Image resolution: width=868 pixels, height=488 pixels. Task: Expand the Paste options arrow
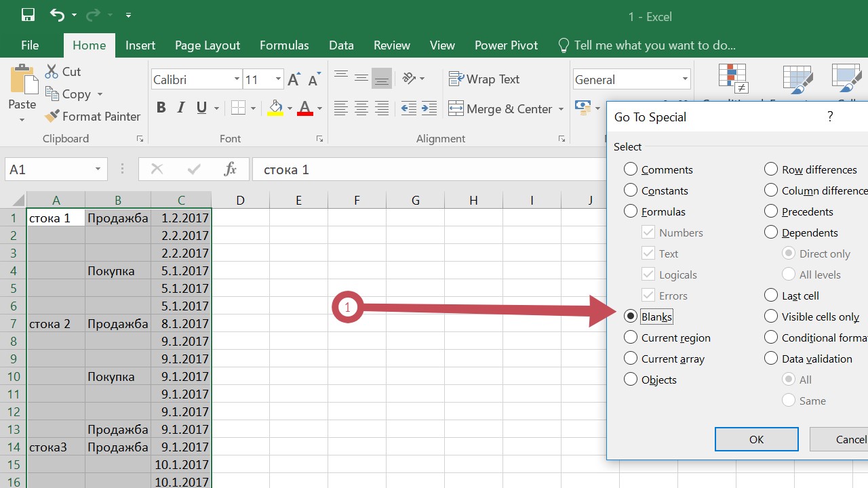(22, 120)
